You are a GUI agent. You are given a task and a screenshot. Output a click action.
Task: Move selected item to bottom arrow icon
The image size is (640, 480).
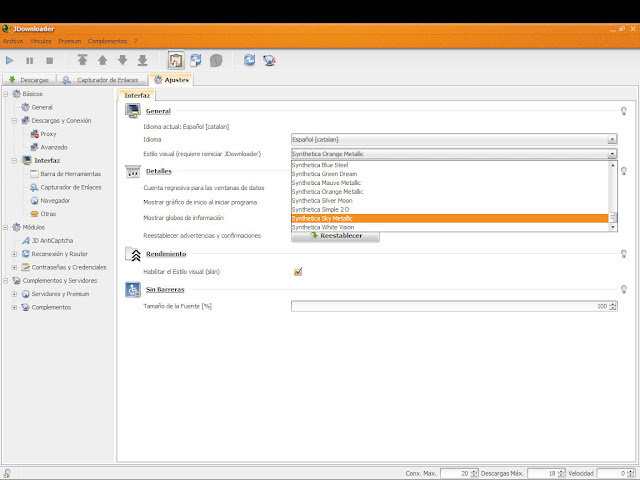pos(142,60)
